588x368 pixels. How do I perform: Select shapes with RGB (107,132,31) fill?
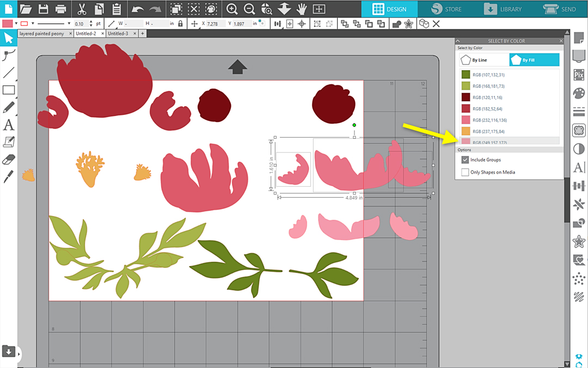tap(509, 75)
